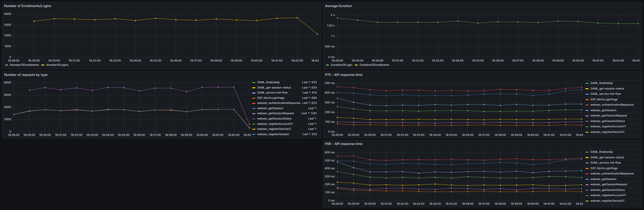Toggle the NumberOfEnrollments legend series
The image size is (644, 210).
coord(24,65)
